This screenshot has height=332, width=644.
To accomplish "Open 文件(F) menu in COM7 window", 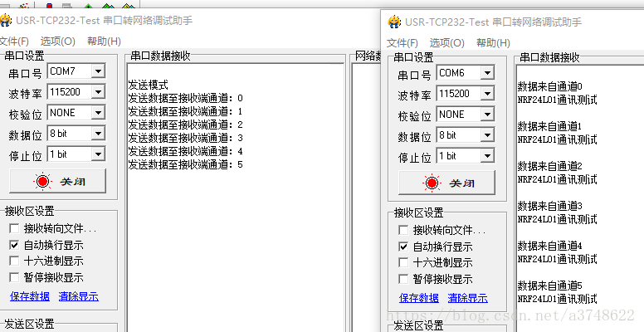I will click(14, 41).
